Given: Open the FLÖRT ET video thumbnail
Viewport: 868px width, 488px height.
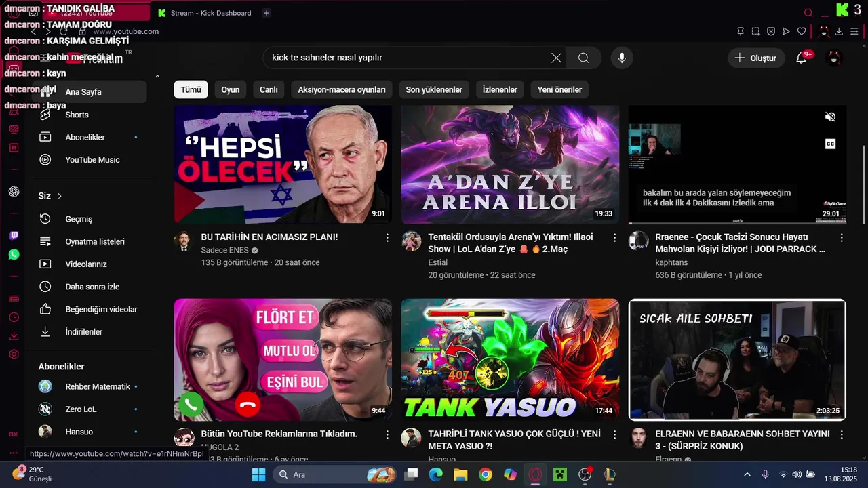Looking at the screenshot, I should (283, 359).
